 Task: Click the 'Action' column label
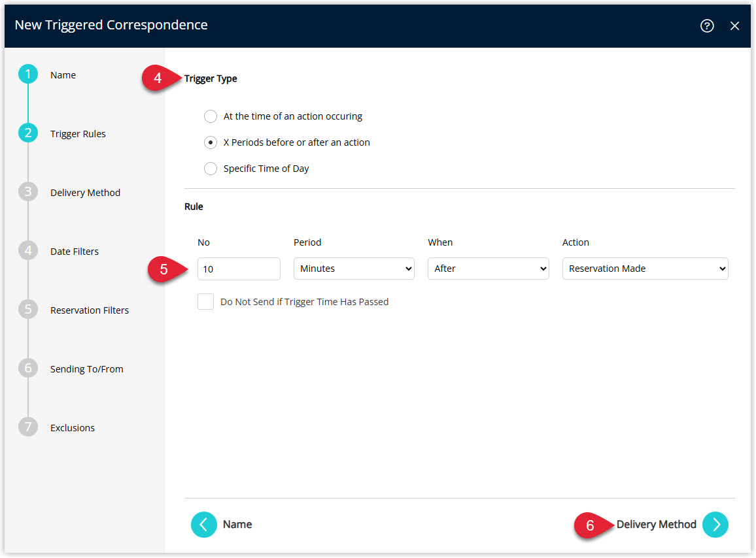(576, 242)
